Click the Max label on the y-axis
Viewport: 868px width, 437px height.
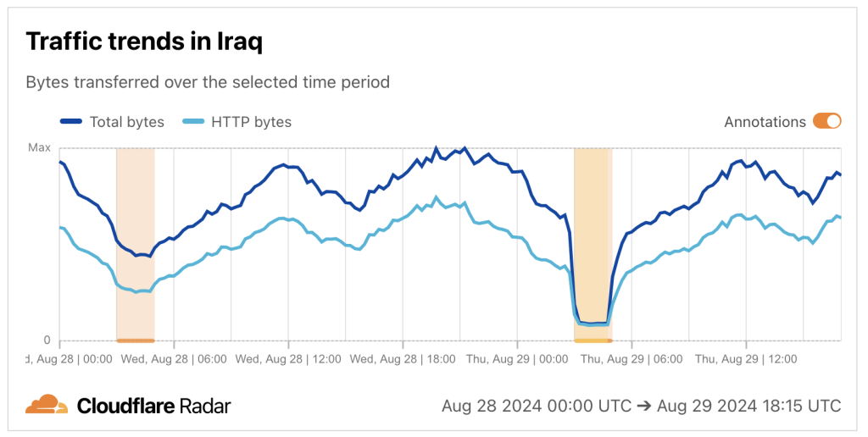pyautogui.click(x=40, y=147)
